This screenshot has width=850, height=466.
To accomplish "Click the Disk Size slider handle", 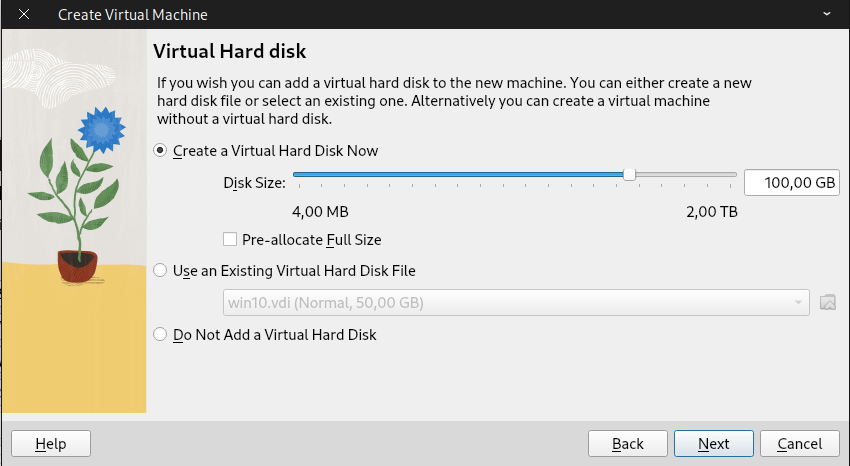I will [629, 174].
